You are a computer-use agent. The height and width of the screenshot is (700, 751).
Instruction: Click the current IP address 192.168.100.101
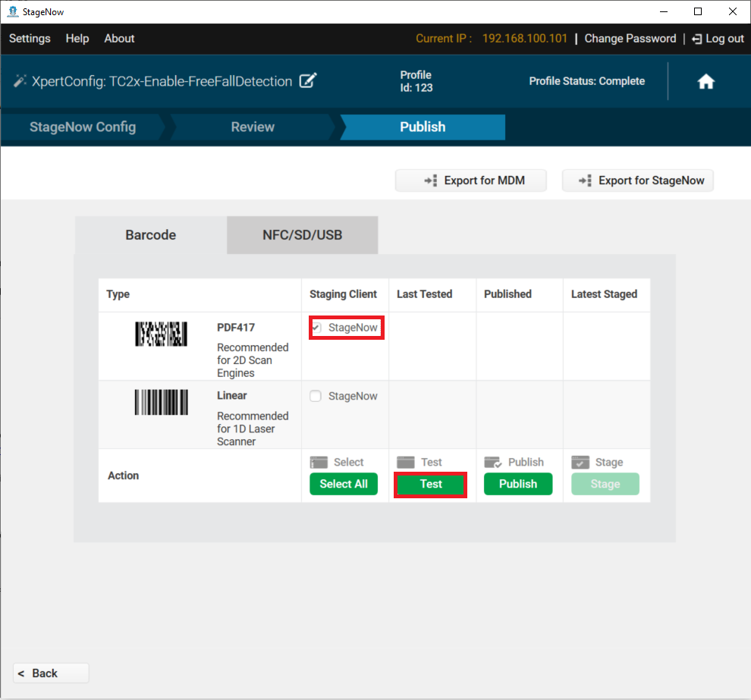click(524, 39)
